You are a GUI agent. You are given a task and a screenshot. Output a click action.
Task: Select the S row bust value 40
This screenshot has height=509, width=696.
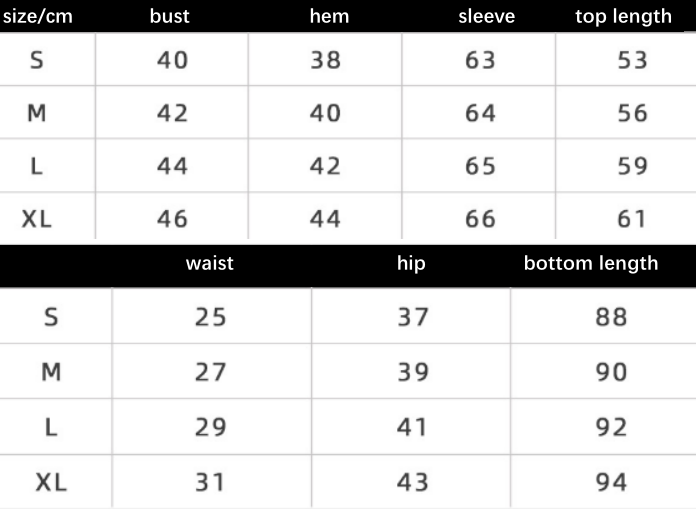172,60
